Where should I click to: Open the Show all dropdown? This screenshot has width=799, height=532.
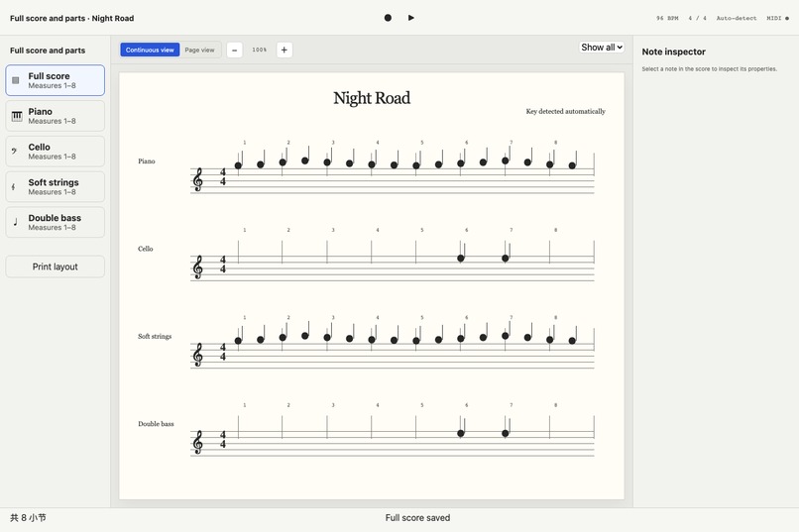[x=602, y=48]
